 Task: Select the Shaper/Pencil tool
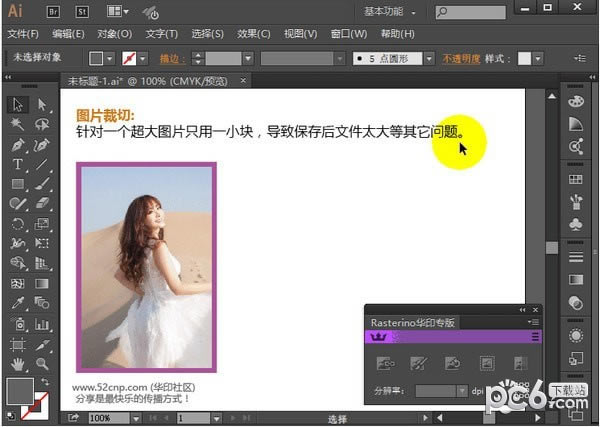pyautogui.click(x=18, y=203)
